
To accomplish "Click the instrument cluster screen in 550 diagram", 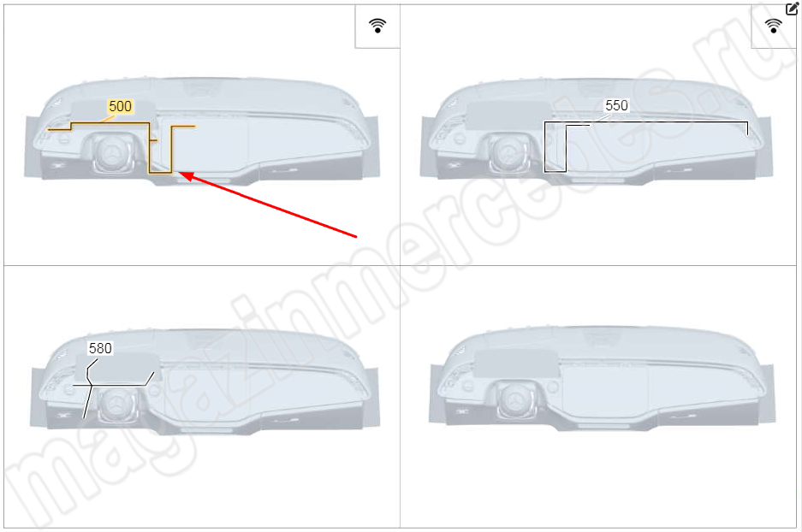I will [x=508, y=116].
